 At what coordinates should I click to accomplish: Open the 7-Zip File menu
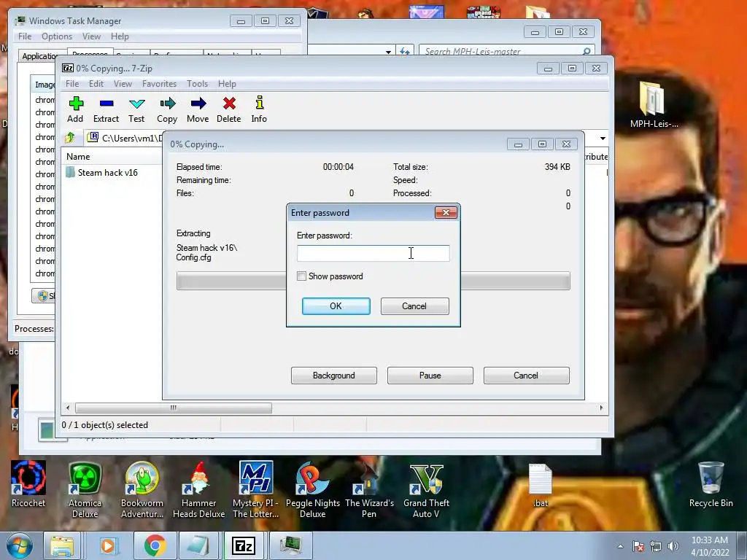(72, 84)
